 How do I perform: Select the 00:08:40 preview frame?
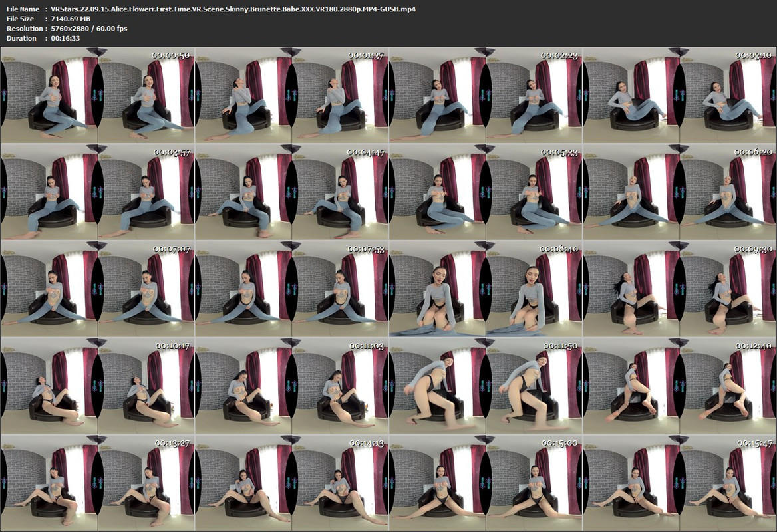[486, 289]
